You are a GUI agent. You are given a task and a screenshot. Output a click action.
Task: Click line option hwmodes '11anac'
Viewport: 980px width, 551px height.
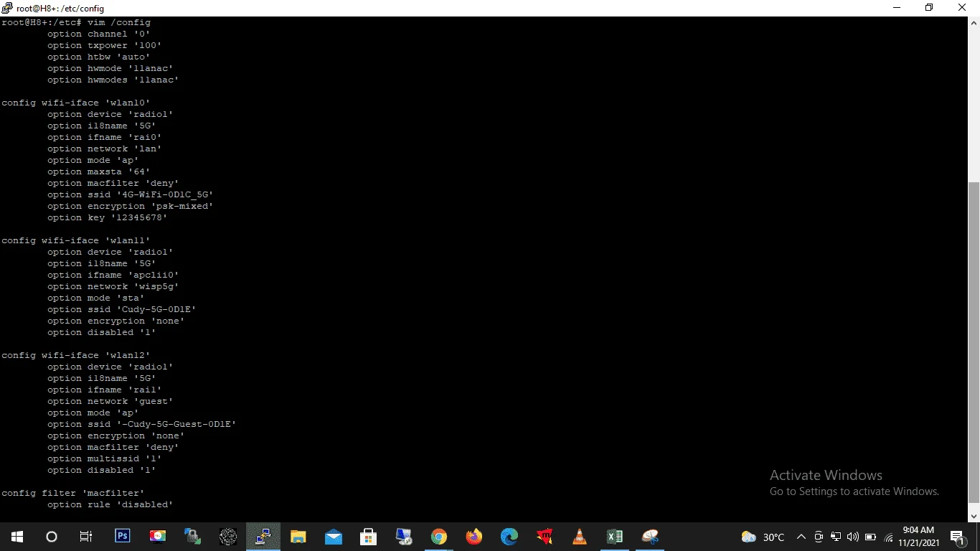point(113,80)
